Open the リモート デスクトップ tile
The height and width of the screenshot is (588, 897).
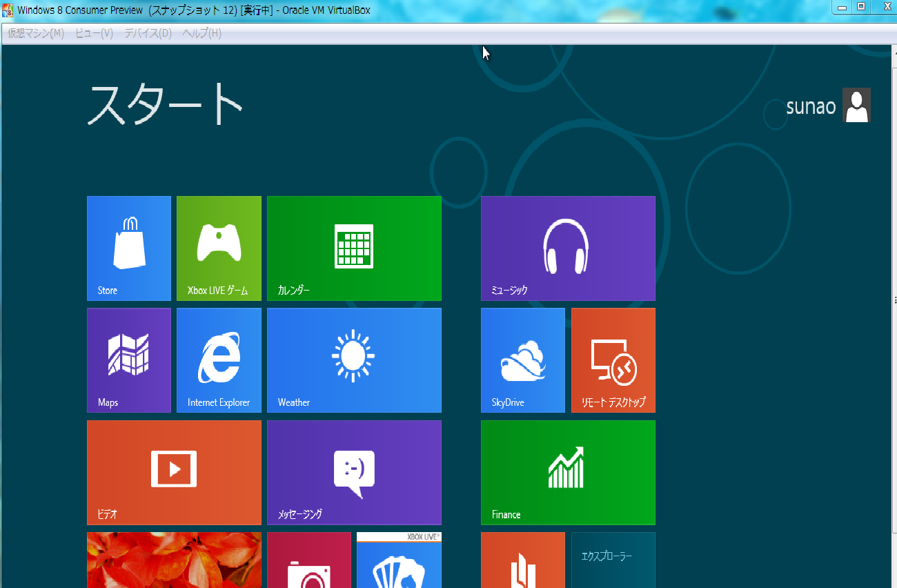[x=613, y=360]
